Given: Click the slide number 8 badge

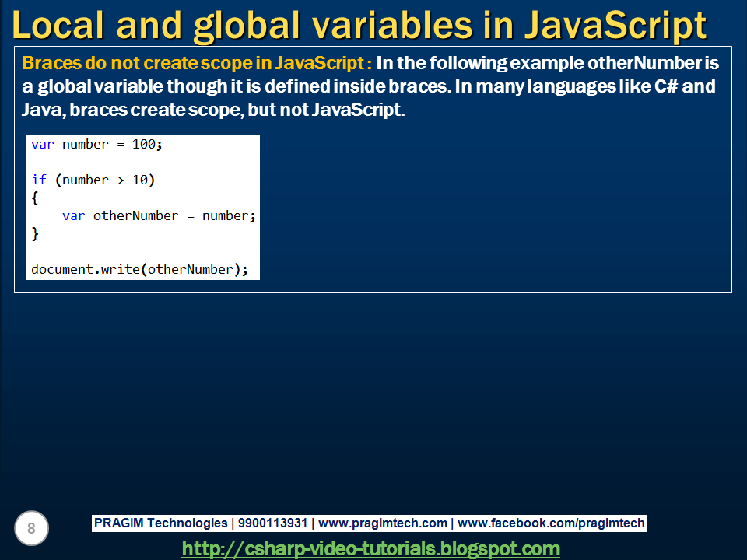Looking at the screenshot, I should point(31,528).
